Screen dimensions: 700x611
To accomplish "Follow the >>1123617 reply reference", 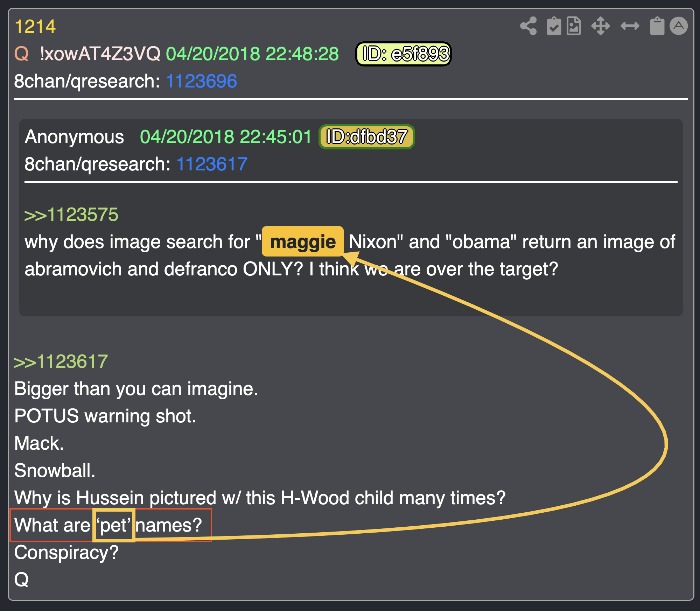I will pyautogui.click(x=61, y=361).
